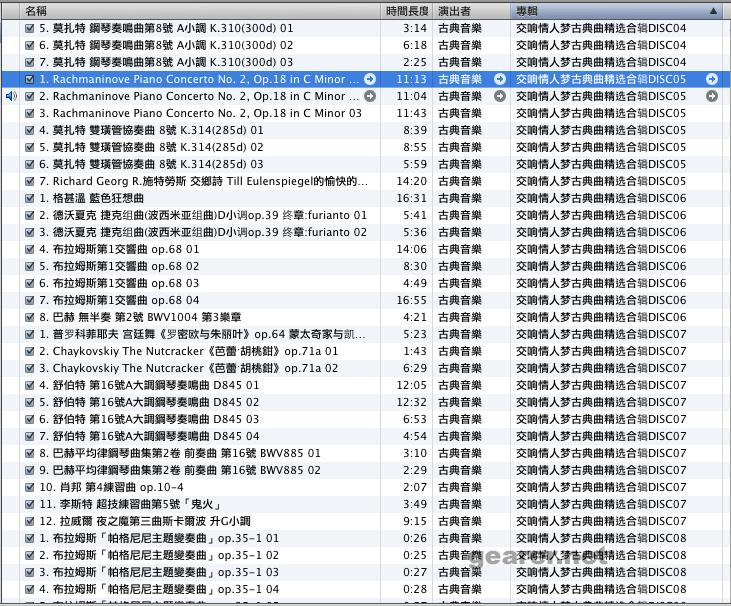
Task: Toggle checkbox for 巴赫 無半奏 第2號 BWV1004
Action: (x=29, y=317)
